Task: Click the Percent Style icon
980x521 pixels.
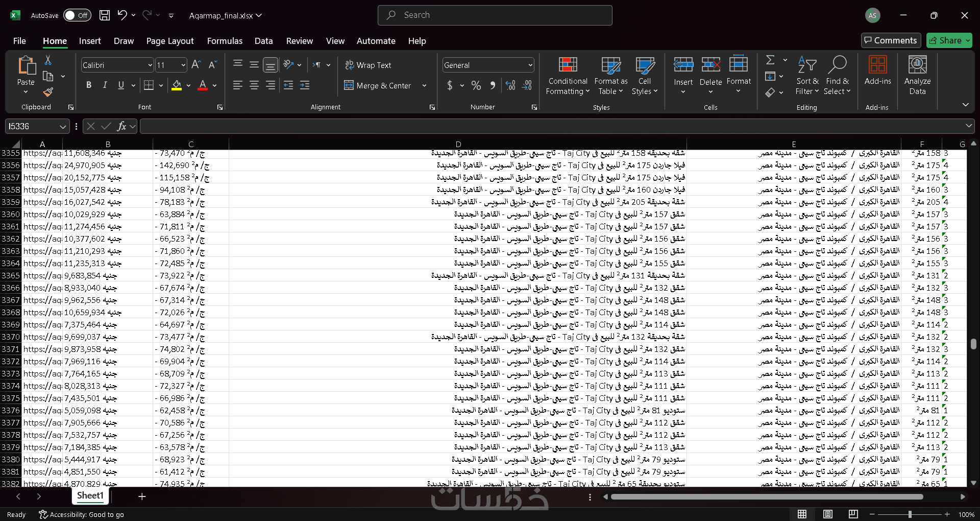Action: [x=476, y=85]
